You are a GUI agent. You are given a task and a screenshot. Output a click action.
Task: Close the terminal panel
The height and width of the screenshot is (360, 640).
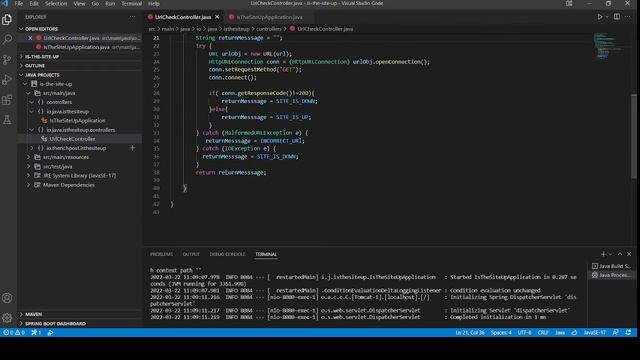click(629, 254)
